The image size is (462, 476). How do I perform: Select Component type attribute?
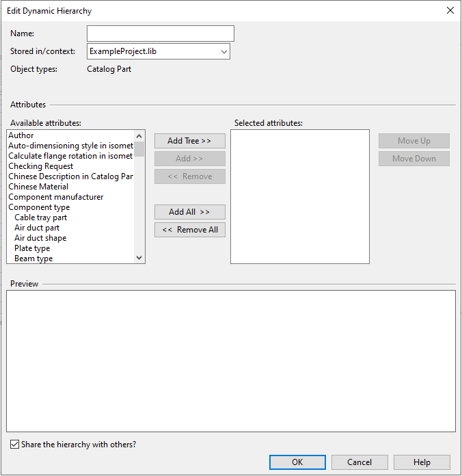[39, 207]
